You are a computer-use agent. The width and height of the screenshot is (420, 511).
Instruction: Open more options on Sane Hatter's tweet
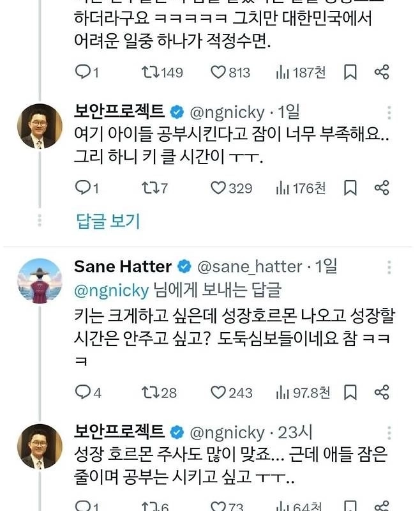pos(389,268)
